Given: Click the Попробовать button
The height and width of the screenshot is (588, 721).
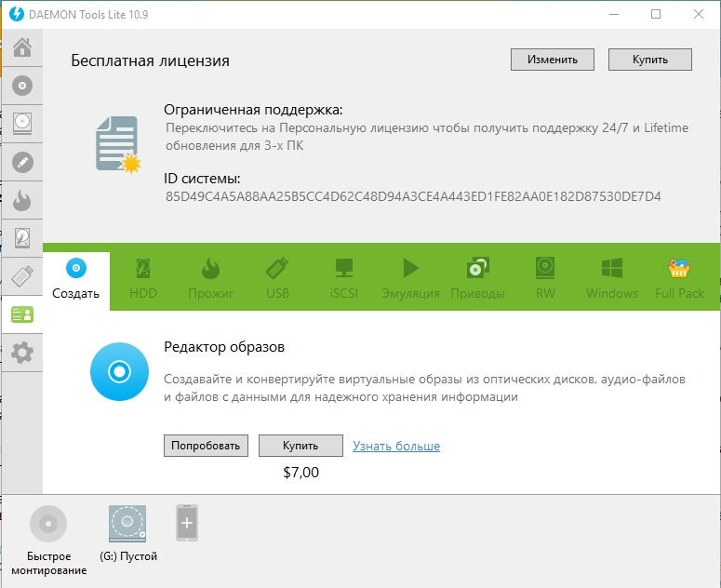Looking at the screenshot, I should point(206,446).
